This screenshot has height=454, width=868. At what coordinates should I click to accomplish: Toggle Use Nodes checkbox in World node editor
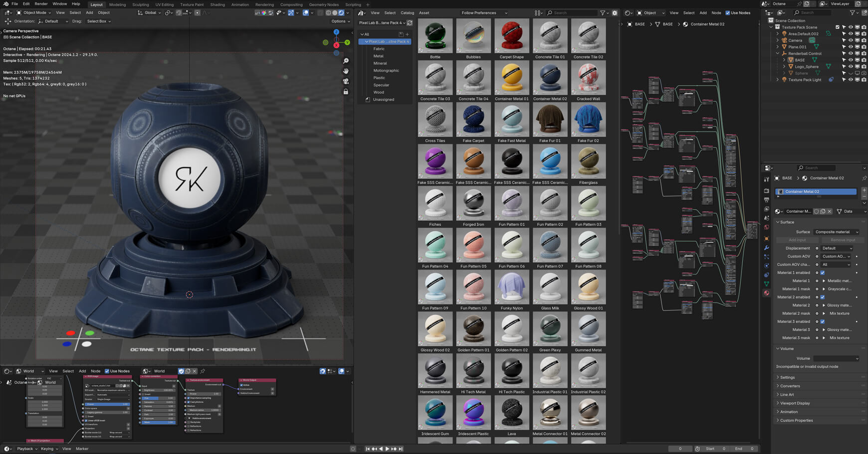point(107,371)
